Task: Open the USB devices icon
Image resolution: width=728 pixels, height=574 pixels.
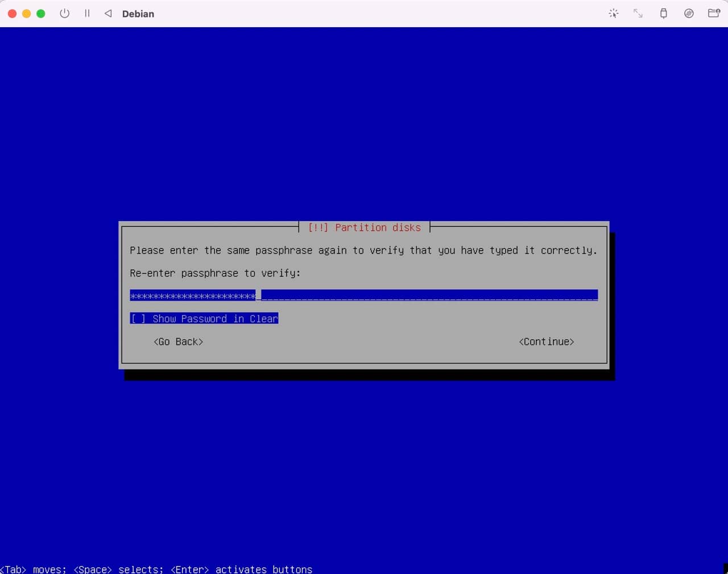Action: tap(663, 13)
